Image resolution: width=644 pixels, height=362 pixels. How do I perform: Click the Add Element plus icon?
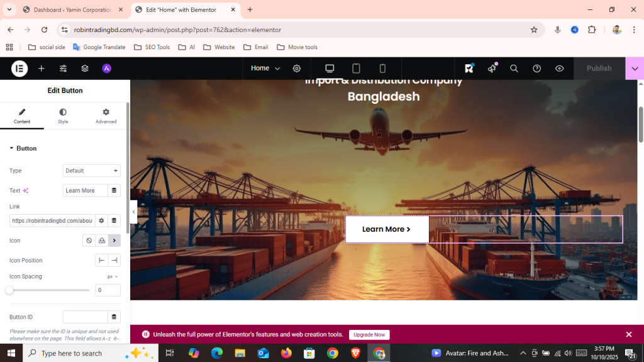coord(42,69)
